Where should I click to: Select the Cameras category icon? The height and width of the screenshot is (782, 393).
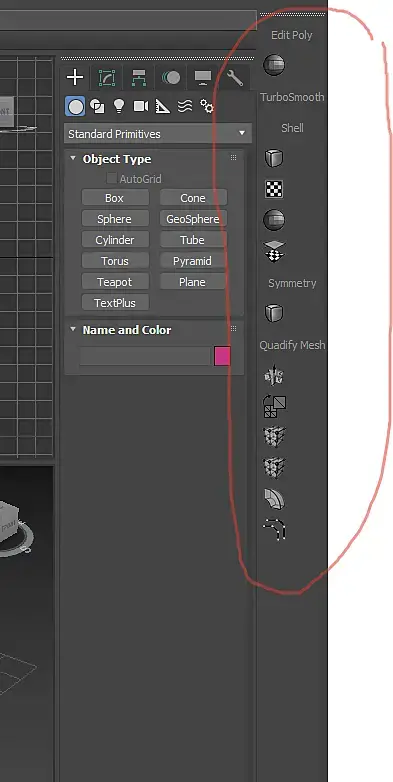click(141, 106)
